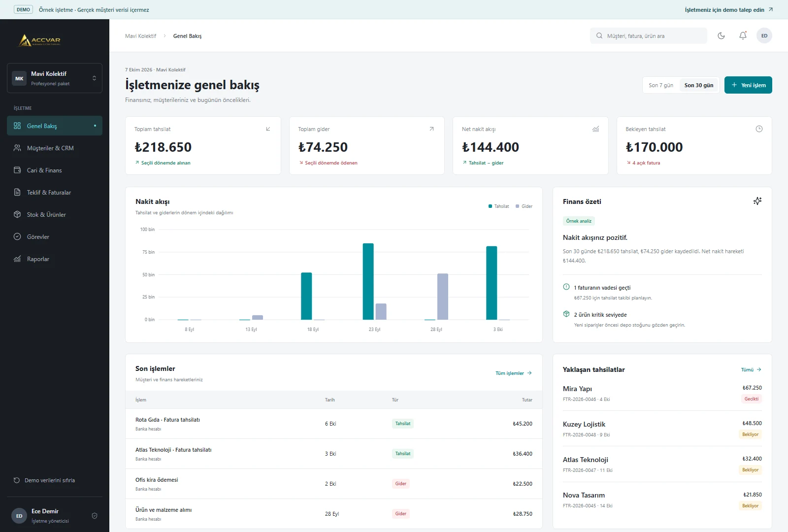Click the shield icon beside Ece Demir
Viewport: 788px width, 532px height.
(95, 516)
